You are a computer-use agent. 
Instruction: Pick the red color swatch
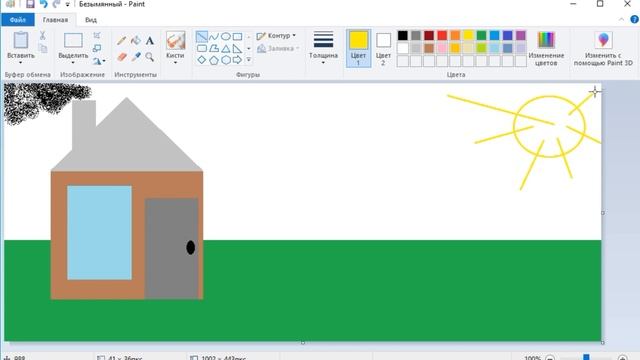442,36
